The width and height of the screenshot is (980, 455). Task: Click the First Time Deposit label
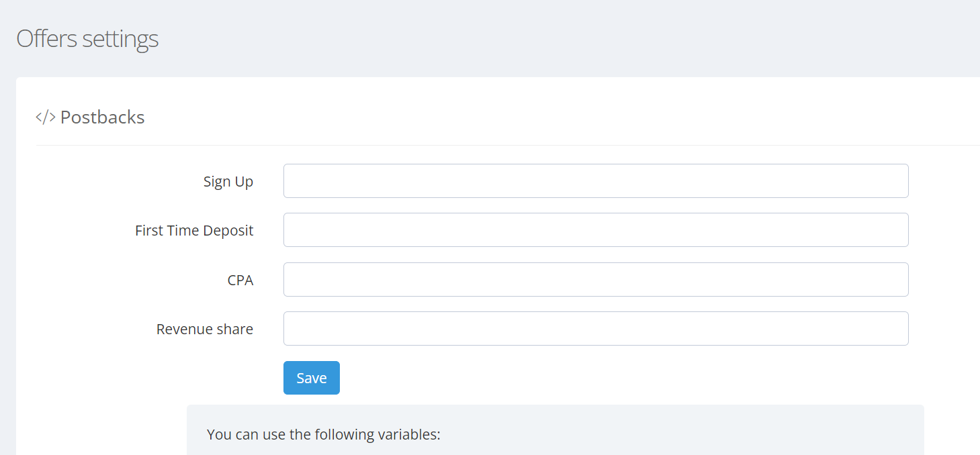pos(194,231)
